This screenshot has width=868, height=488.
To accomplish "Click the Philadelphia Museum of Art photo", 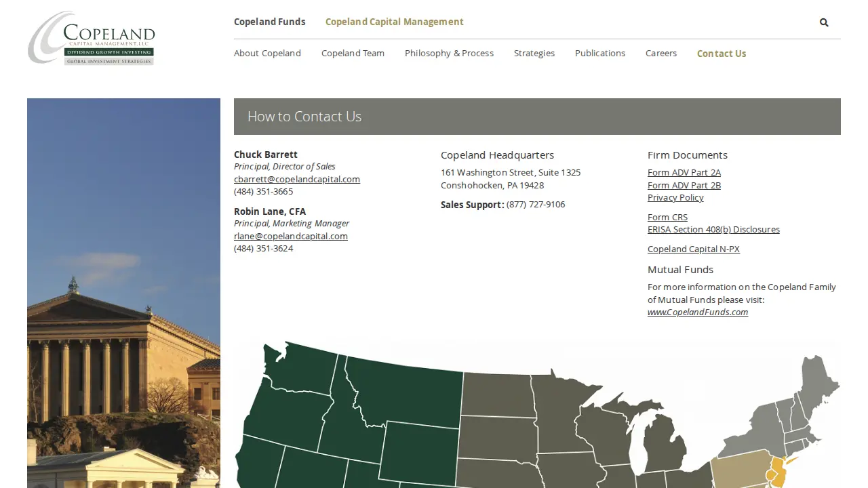I will coord(123,293).
